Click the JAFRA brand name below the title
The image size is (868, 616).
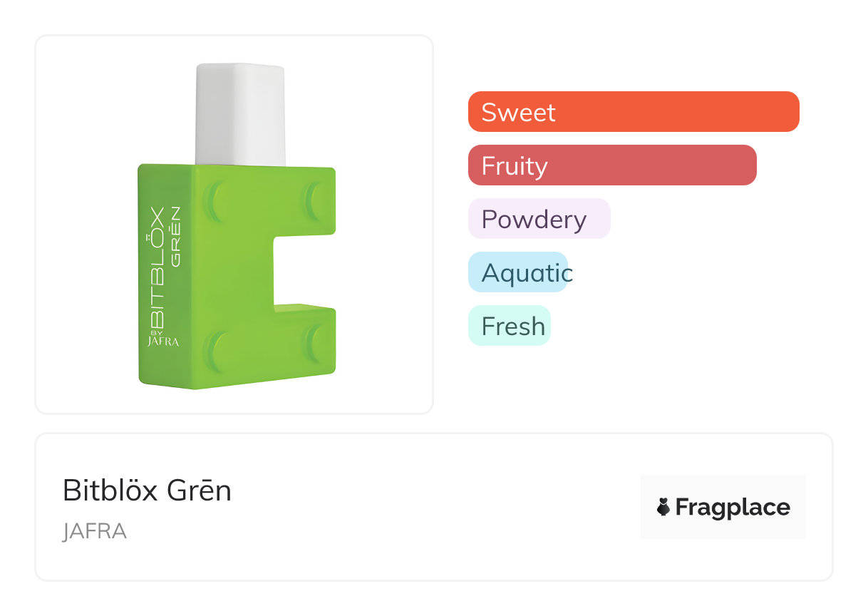point(95,531)
